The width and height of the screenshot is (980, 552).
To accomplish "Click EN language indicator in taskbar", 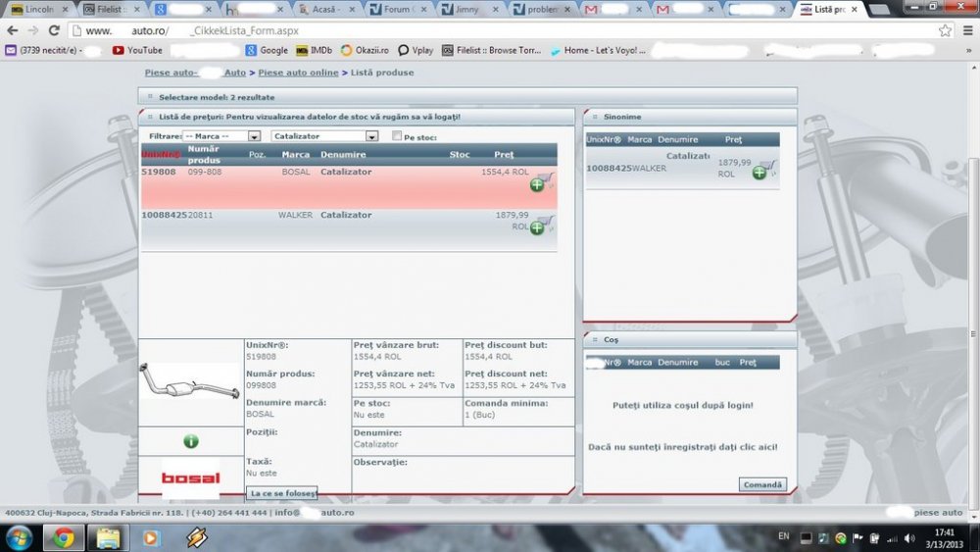I will click(784, 536).
